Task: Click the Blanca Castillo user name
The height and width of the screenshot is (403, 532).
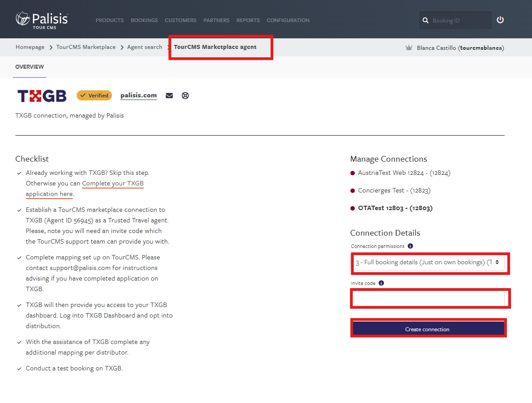Action: tap(460, 48)
